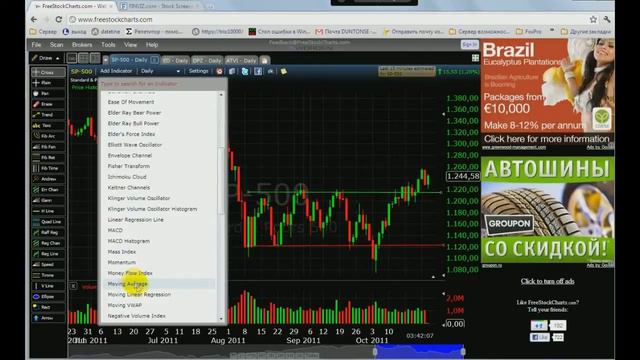Click the Facebook share icon in chart toolbar
Screen dimensions: 640x360
pos(258,71)
